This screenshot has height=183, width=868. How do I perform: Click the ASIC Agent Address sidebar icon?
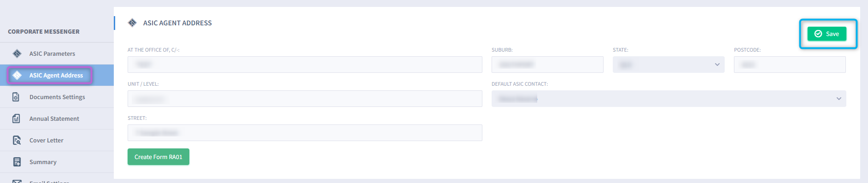[17, 75]
